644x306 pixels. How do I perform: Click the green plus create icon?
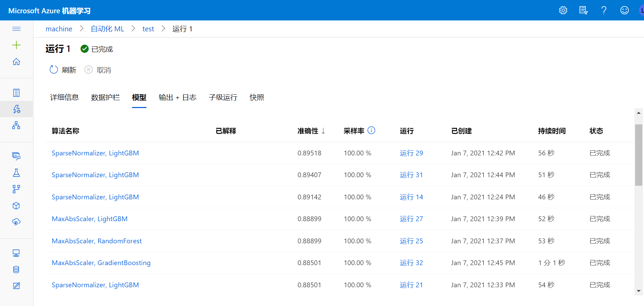pyautogui.click(x=16, y=45)
